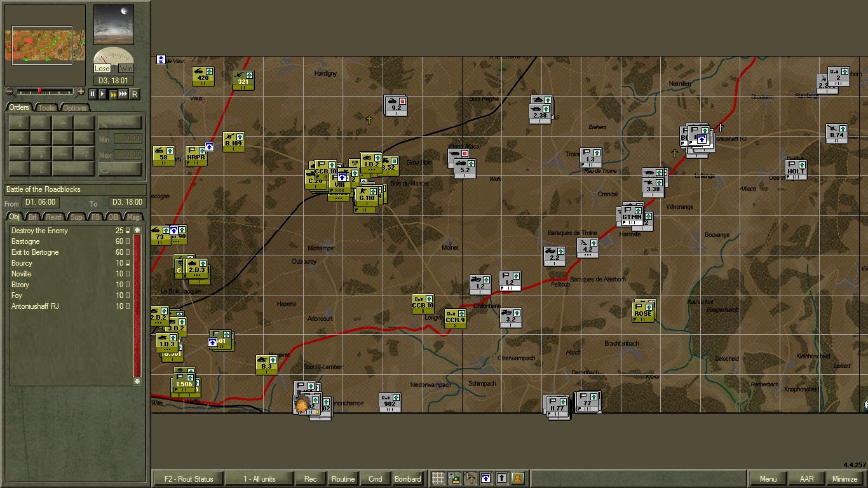Toggle the Rec unit filter
Image resolution: width=868 pixels, height=488 pixels.
pyautogui.click(x=310, y=479)
